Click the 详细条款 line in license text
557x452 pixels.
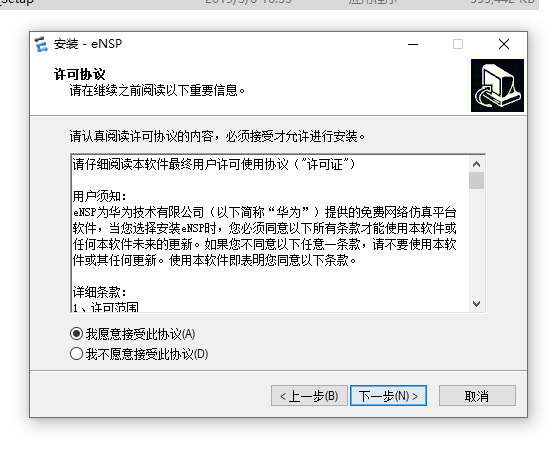pyautogui.click(x=99, y=292)
